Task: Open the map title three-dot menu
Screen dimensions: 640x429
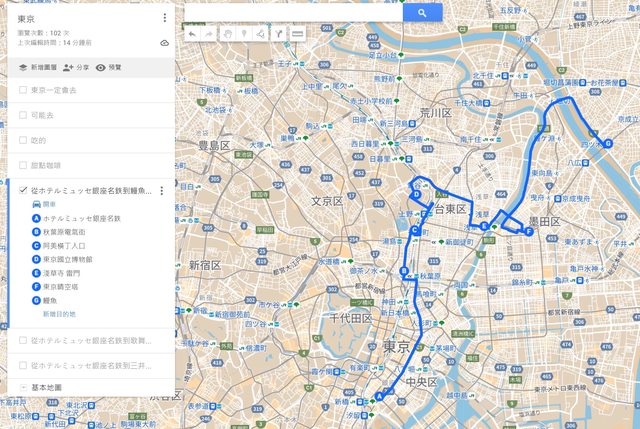Action: point(164,18)
